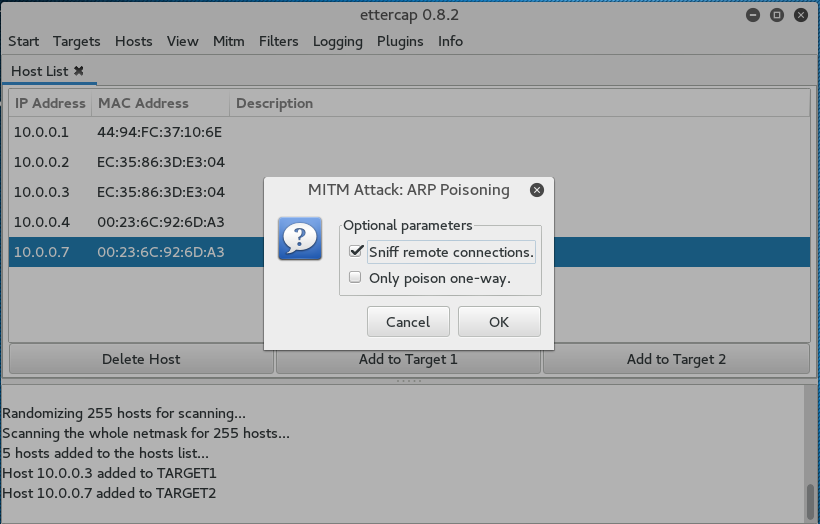Close the Host List tab
Screen dimensions: 820x524
pos(79,71)
